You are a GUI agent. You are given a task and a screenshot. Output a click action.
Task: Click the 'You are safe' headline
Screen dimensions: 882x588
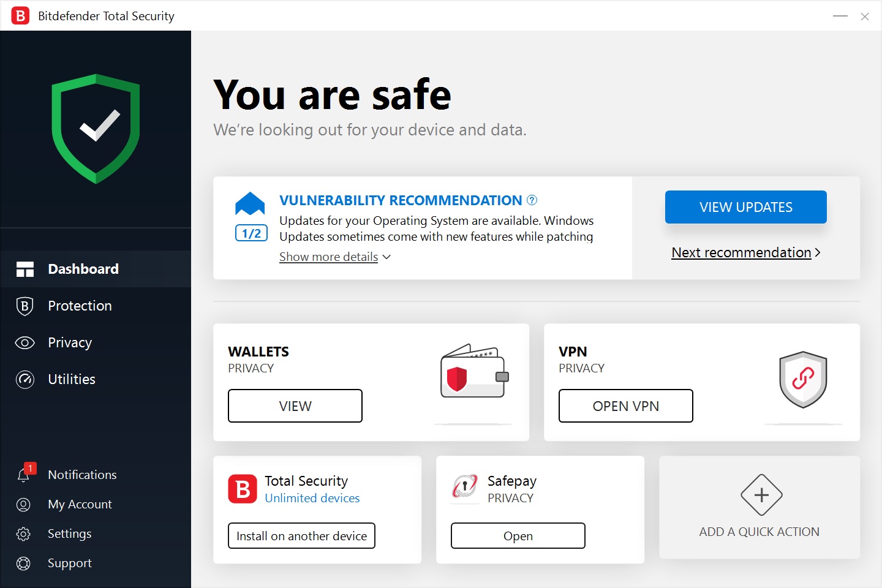[x=332, y=96]
